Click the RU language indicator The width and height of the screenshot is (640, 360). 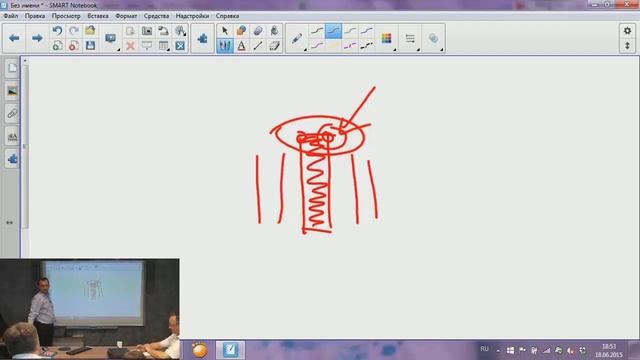[x=484, y=349]
